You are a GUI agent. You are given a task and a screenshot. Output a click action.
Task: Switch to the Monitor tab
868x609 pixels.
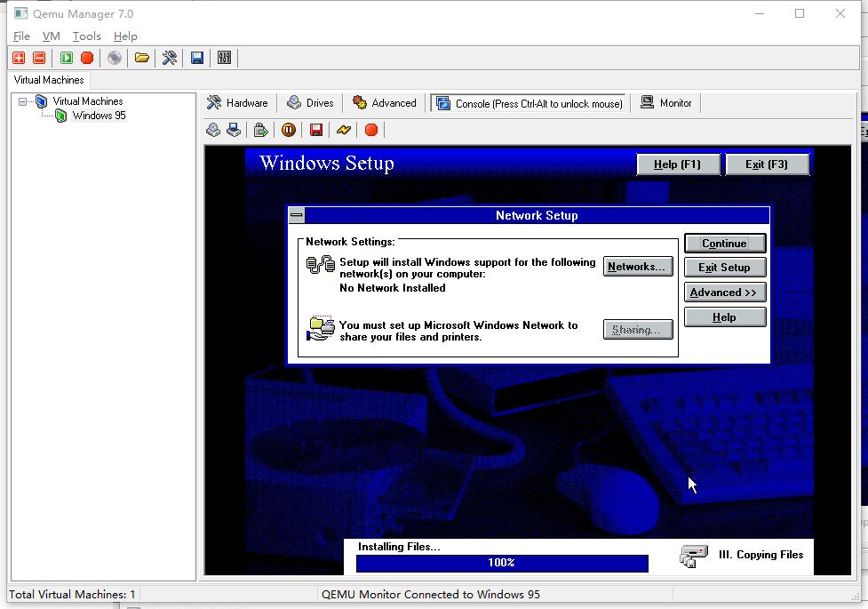(666, 103)
